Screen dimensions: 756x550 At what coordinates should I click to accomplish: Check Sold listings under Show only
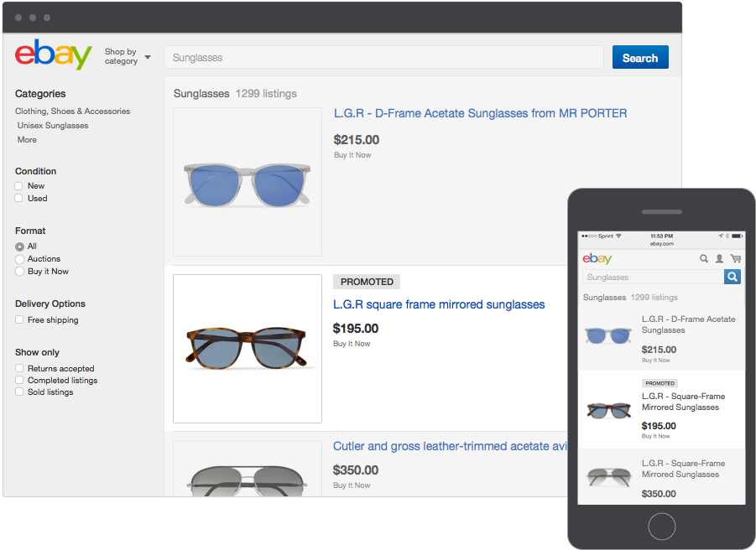[18, 392]
